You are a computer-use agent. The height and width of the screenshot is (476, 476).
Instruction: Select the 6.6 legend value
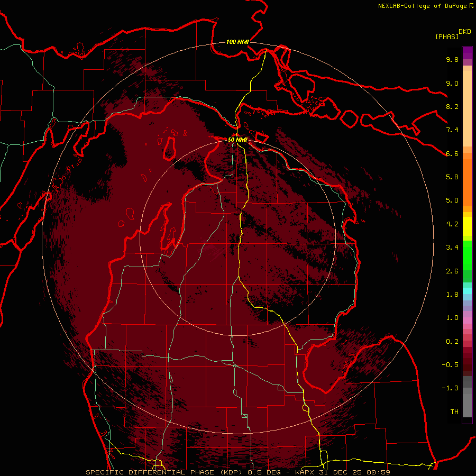[452, 153]
